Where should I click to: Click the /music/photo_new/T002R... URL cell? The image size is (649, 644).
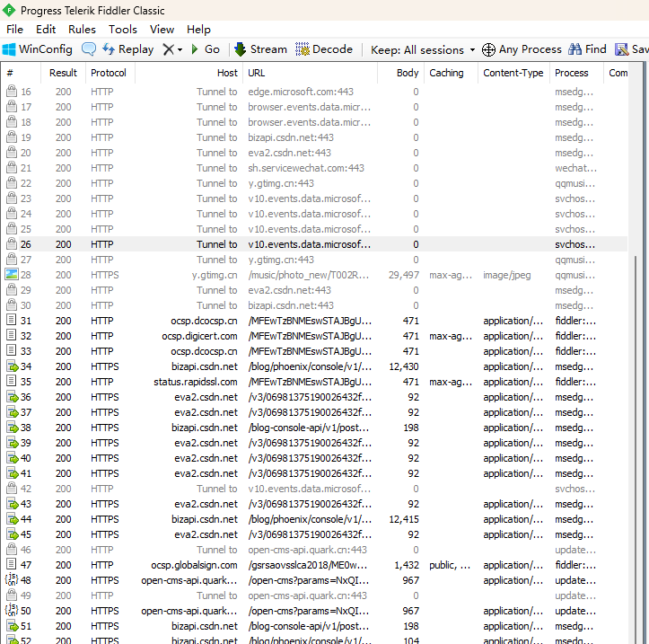[309, 275]
